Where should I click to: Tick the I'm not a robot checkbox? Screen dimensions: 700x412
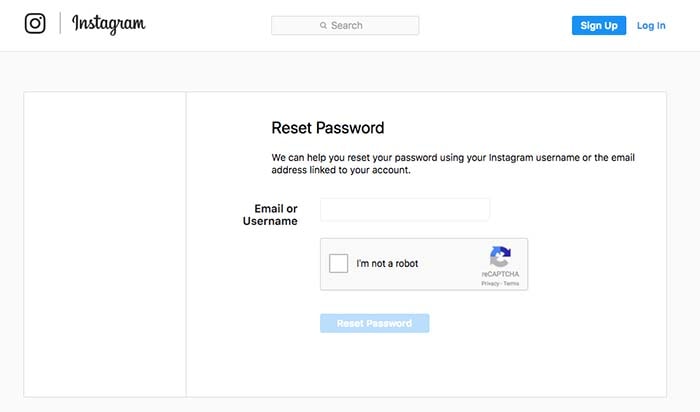click(x=338, y=263)
